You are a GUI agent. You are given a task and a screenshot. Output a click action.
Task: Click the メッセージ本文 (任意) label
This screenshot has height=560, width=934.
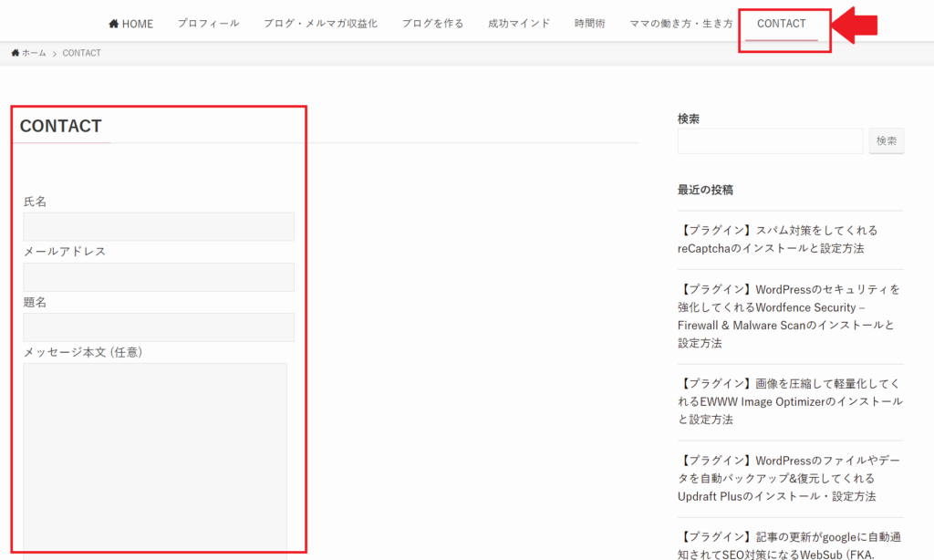83,352
